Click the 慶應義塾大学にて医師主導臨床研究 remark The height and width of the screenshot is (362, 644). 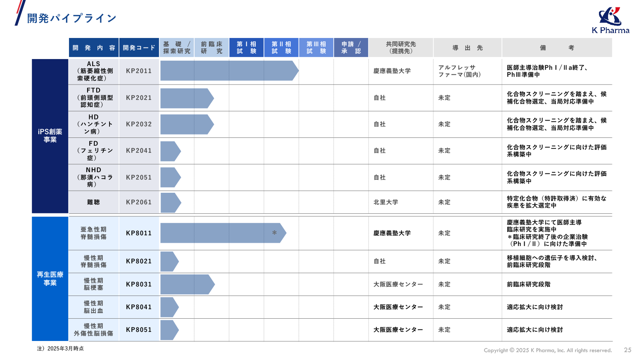click(x=547, y=233)
